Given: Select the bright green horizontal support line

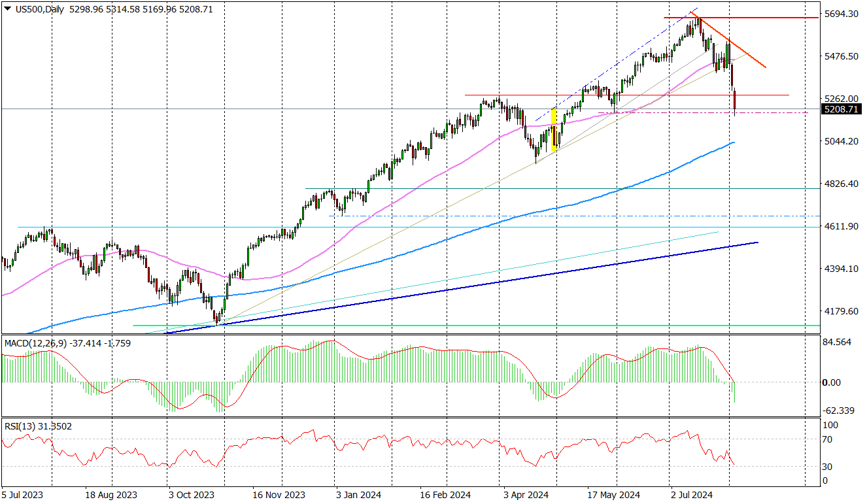Looking at the screenshot, I should click(476, 325).
